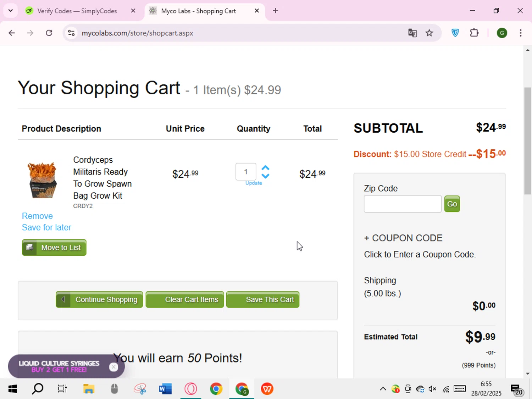The height and width of the screenshot is (399, 532).
Task: Open the touch keyboard tray icon
Action: pyautogui.click(x=460, y=389)
